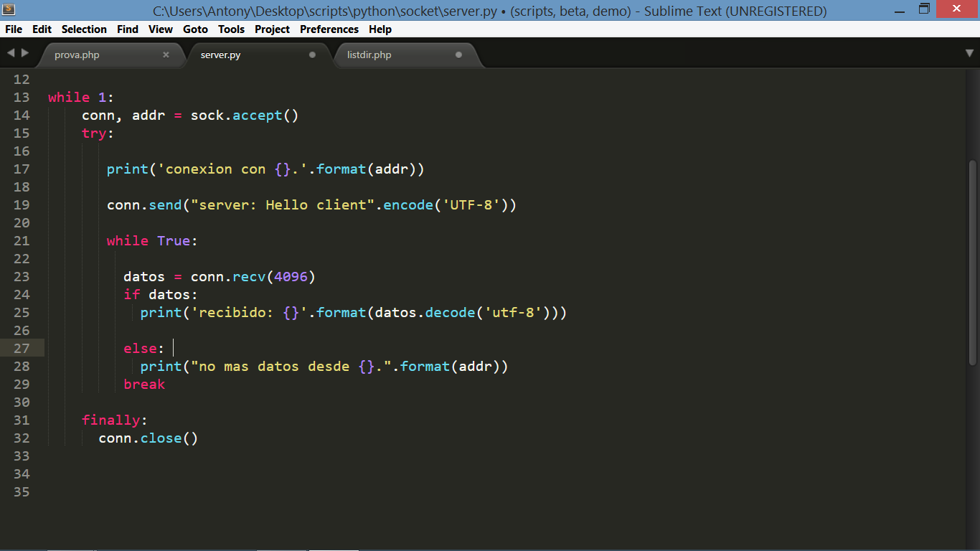Close the unsaved listdir.php tab via dot
This screenshot has width=980, height=551.
(x=458, y=55)
